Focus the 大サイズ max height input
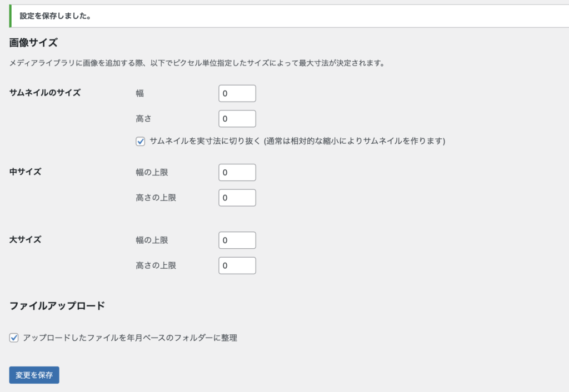Screen dimensions: 569x392 point(237,265)
